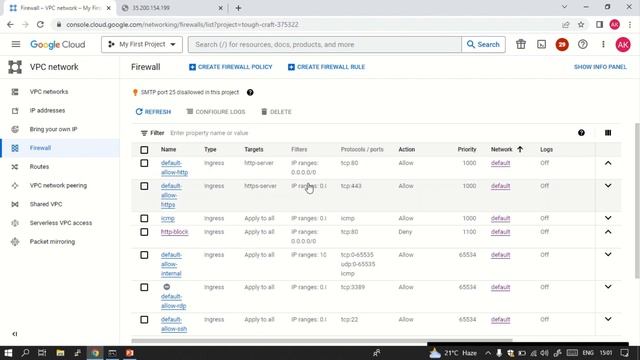
Task: Expand the default-allow-internal row details
Action: (x=608, y=255)
